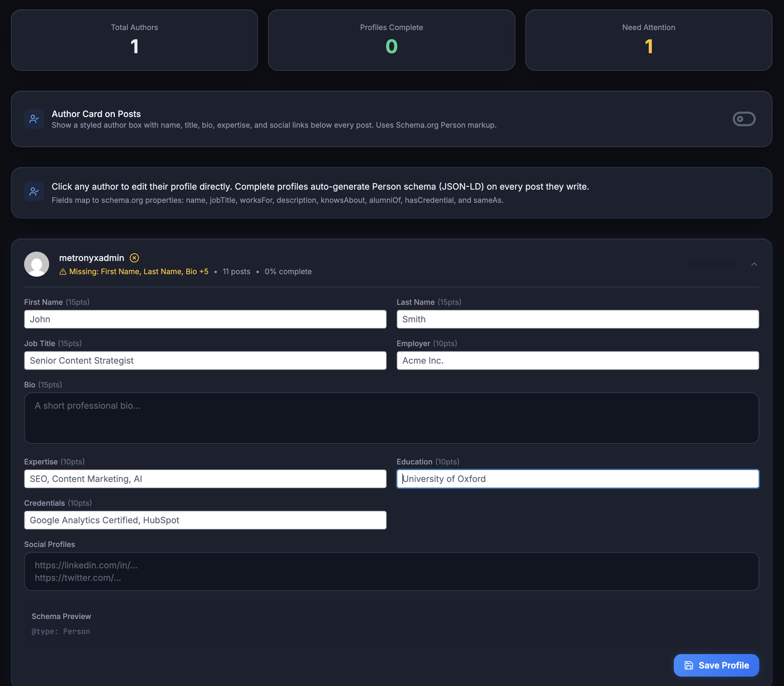This screenshot has width=784, height=686.
Task: Click into the Job Title field
Action: tap(205, 361)
